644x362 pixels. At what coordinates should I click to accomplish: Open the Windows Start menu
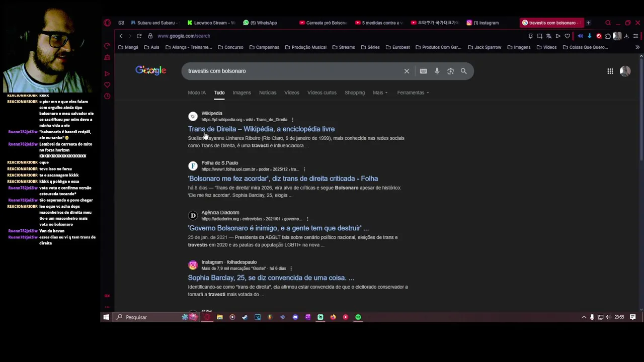[x=106, y=317]
